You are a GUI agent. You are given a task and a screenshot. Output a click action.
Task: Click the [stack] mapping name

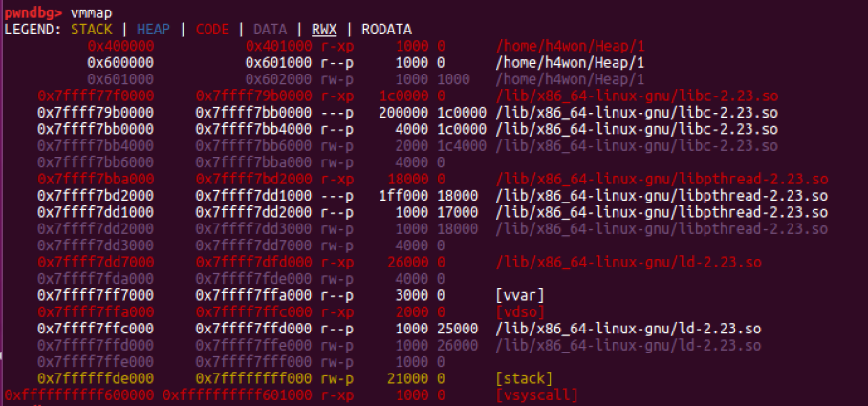click(x=524, y=377)
